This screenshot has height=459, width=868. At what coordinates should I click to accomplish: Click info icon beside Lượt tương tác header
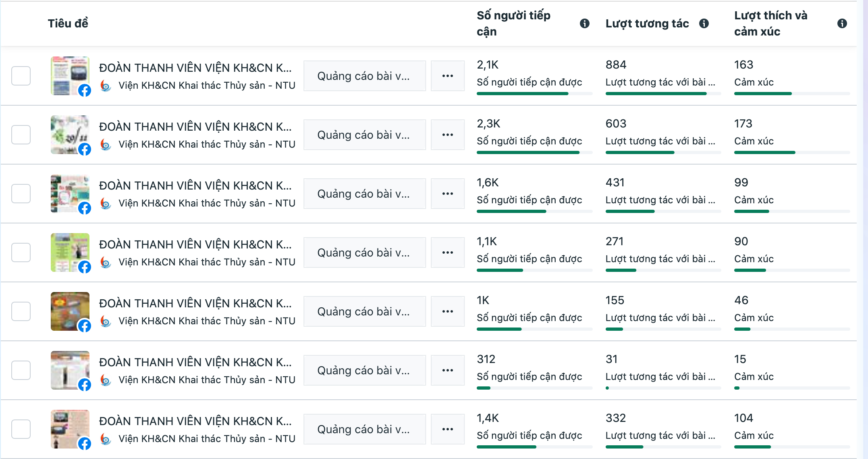pos(704,23)
